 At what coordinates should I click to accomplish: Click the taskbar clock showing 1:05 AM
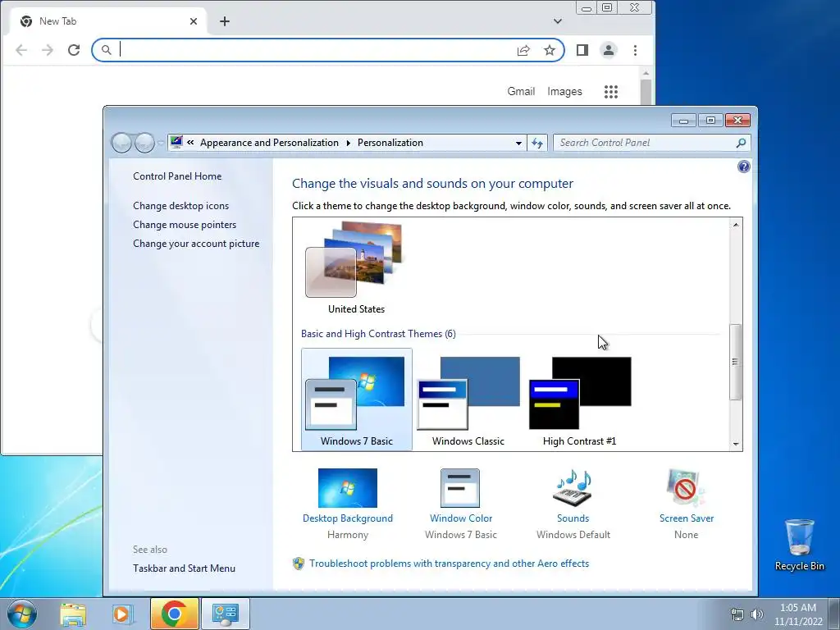[x=798, y=614]
